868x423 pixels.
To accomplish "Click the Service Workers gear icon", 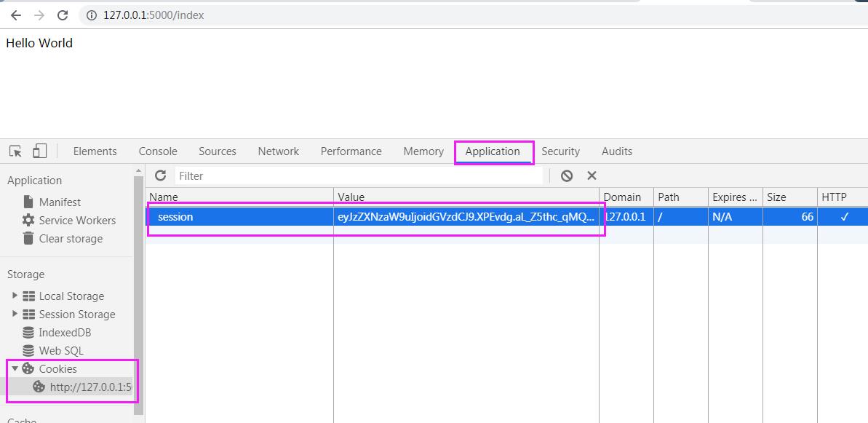I will (28, 221).
